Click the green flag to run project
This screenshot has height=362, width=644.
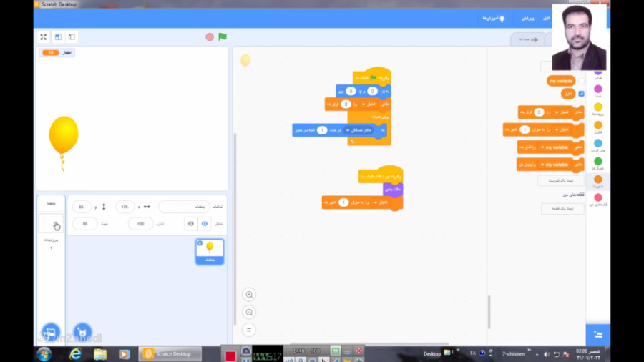(x=223, y=37)
